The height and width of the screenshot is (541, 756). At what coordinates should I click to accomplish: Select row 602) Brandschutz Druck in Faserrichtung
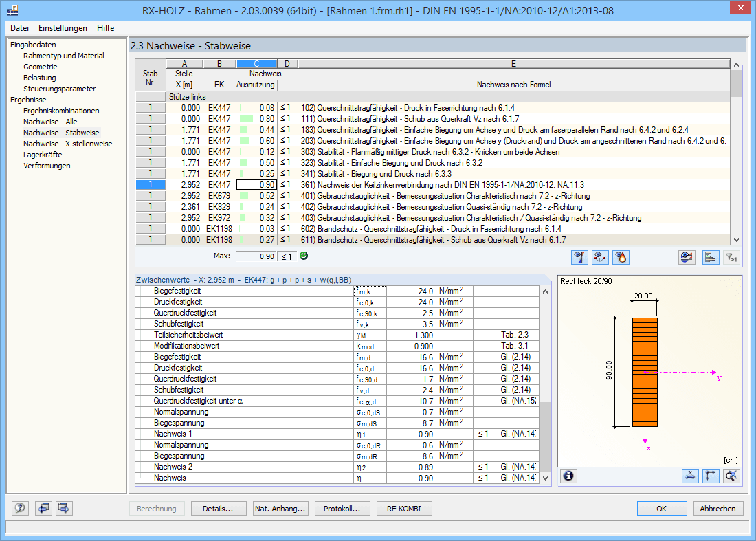pos(432,228)
